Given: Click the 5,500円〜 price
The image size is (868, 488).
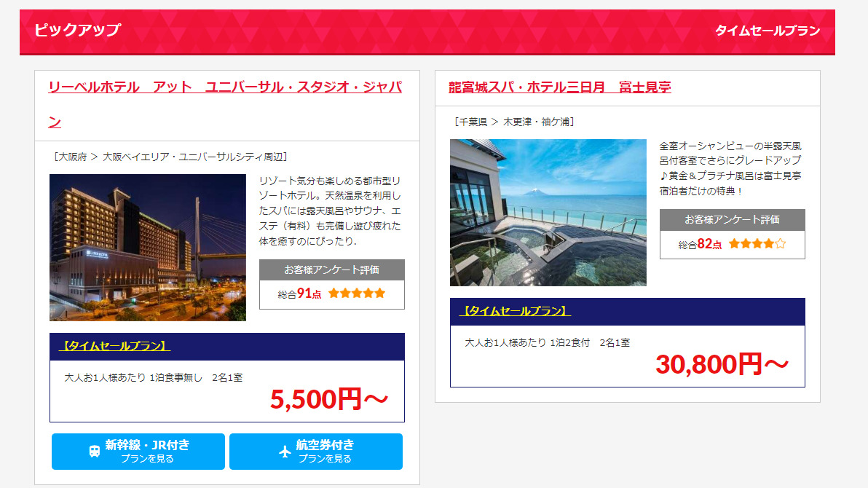Looking at the screenshot, I should pyautogui.click(x=329, y=399).
